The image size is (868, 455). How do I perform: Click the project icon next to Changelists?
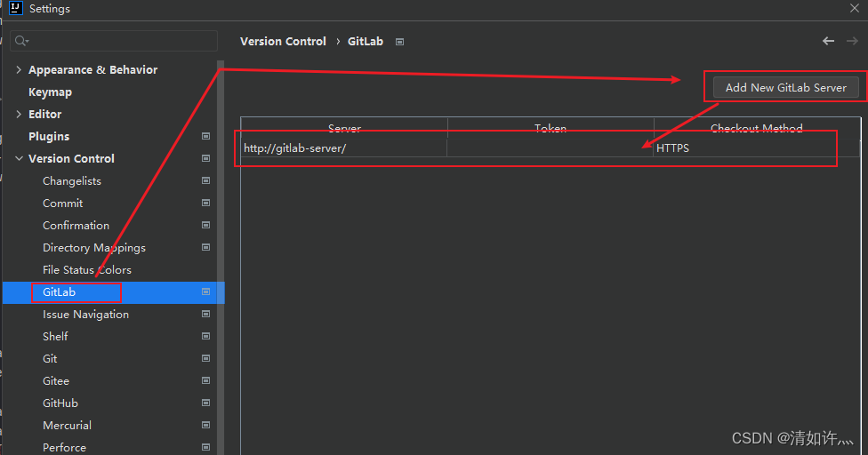[x=206, y=180]
